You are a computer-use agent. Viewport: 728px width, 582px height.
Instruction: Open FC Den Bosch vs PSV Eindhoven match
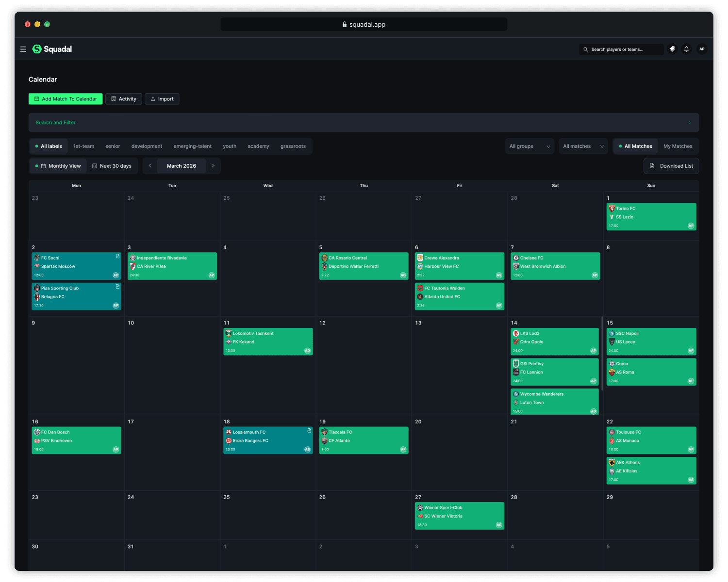click(x=76, y=440)
